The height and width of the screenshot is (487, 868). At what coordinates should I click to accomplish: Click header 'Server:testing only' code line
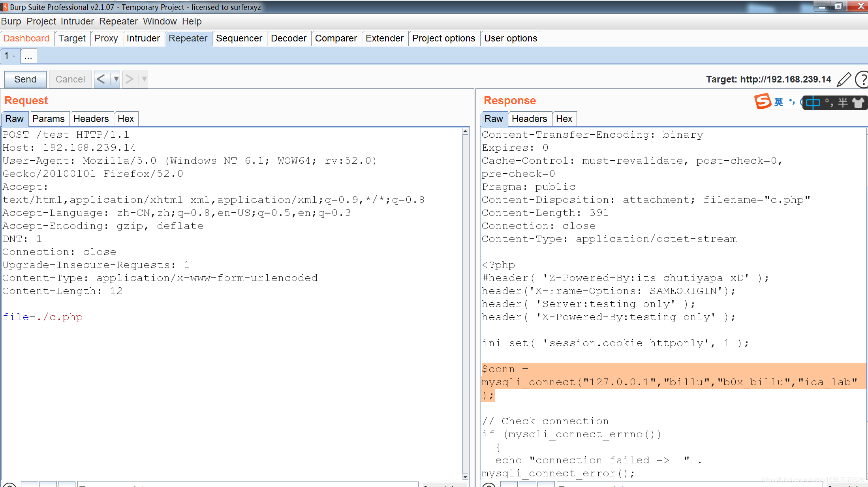(x=588, y=304)
